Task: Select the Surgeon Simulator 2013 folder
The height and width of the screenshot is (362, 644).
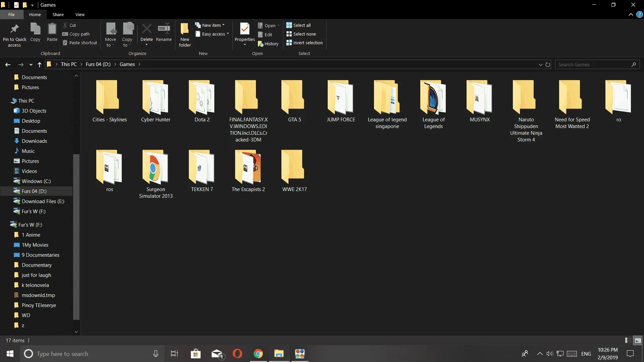Action: coord(156,174)
